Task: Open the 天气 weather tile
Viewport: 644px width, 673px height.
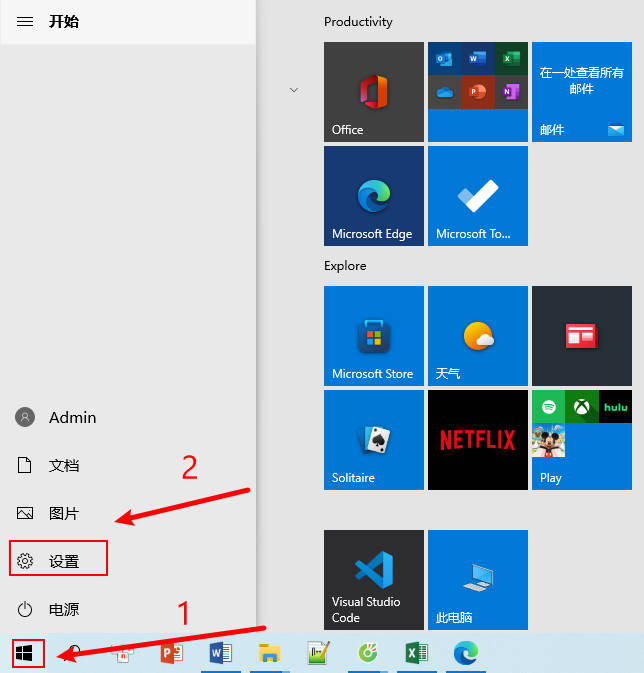Action: (x=477, y=336)
